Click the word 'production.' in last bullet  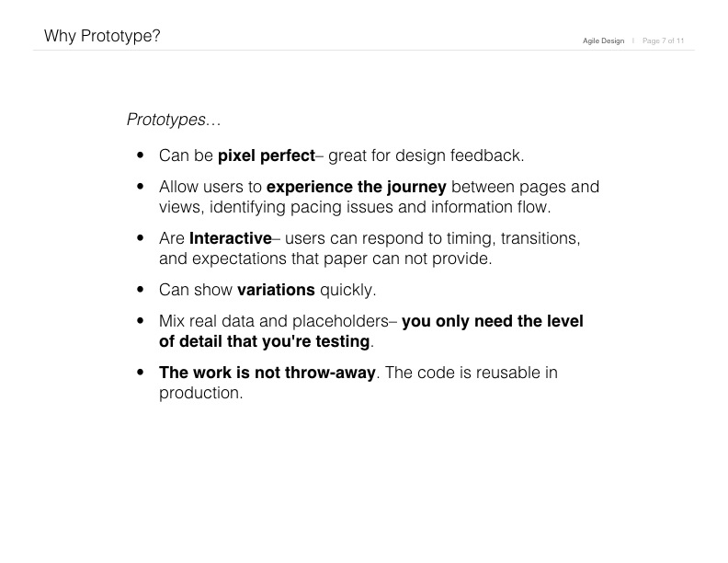point(201,394)
